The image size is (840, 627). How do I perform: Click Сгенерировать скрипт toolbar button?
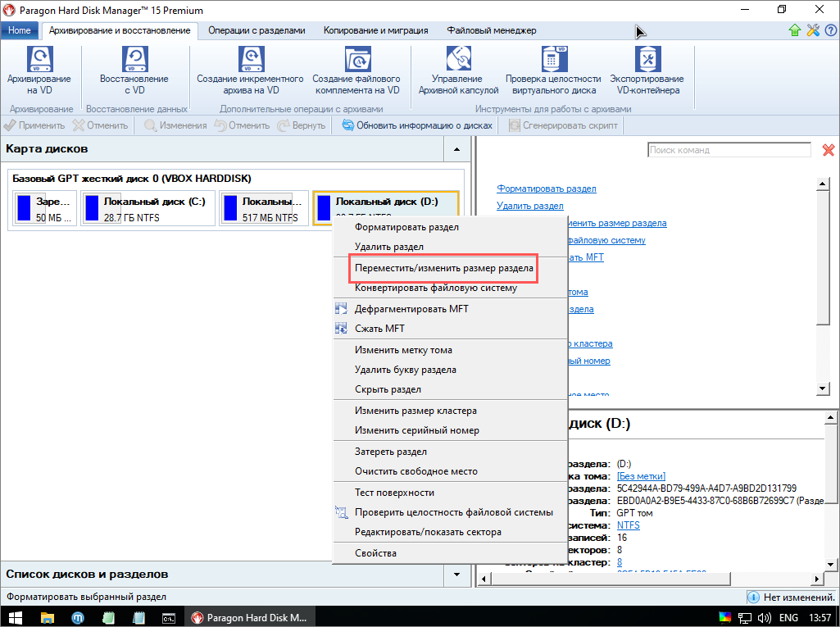563,125
